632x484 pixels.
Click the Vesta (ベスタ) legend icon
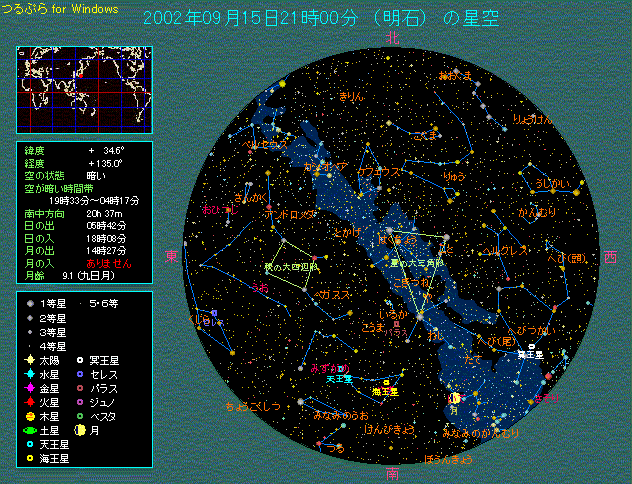[x=82, y=415]
